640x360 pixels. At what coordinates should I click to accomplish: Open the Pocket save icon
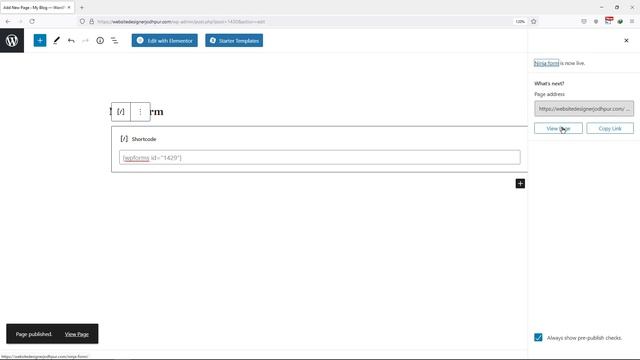pos(584,21)
